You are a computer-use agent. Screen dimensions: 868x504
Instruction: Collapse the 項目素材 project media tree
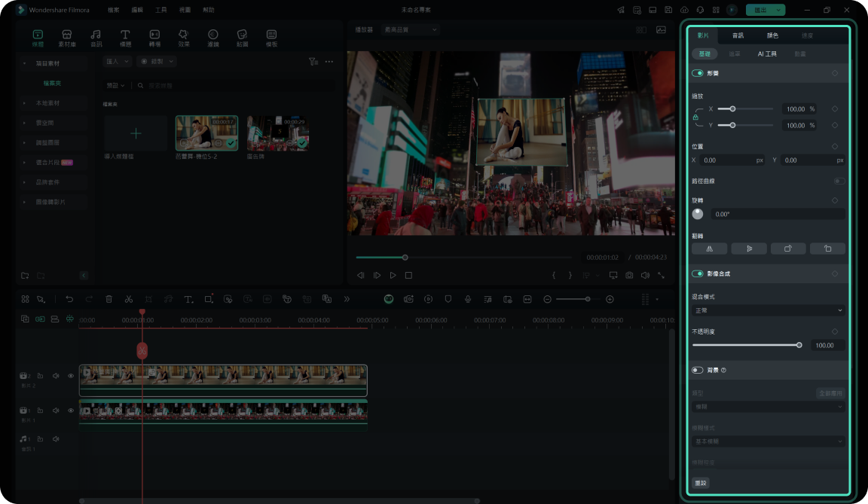[x=24, y=63]
